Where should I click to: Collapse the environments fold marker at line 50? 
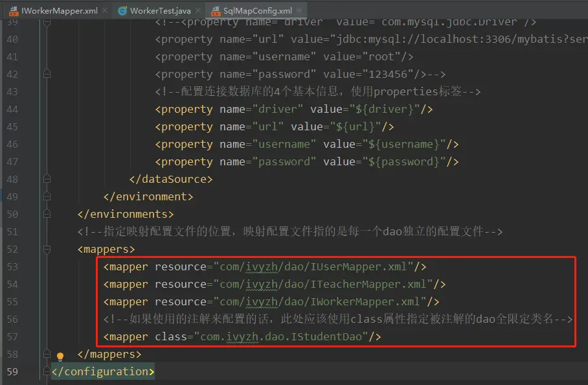pyautogui.click(x=47, y=213)
